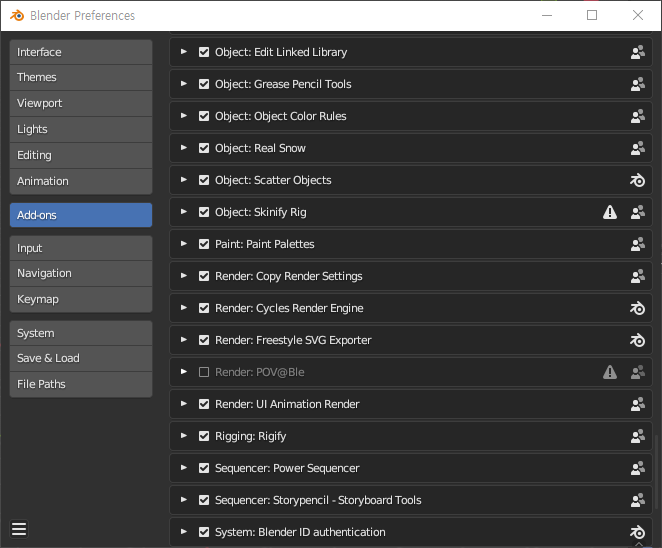Expand the Edit Linked Library add-on details
662x548 pixels.
[184, 52]
